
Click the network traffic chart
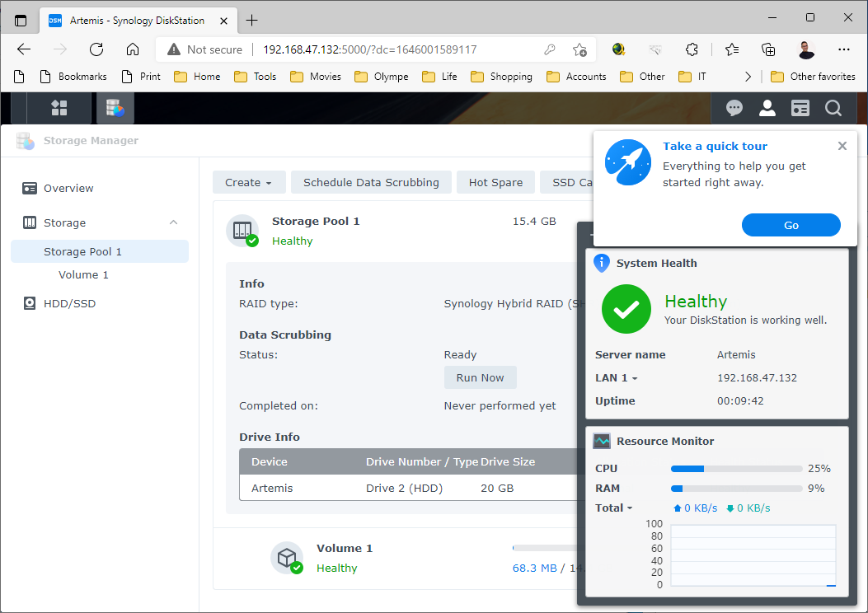[x=753, y=555]
